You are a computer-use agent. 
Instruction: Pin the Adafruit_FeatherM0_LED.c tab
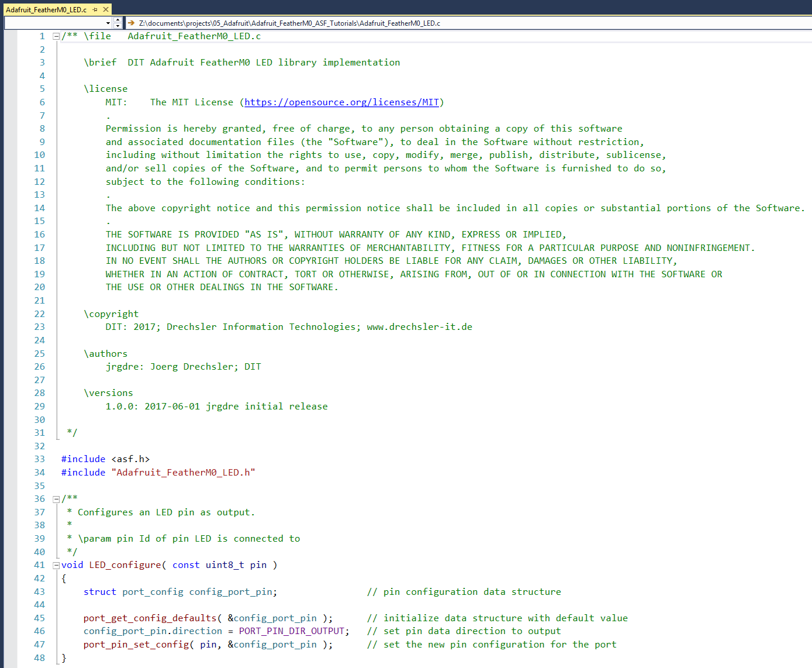(95, 9)
